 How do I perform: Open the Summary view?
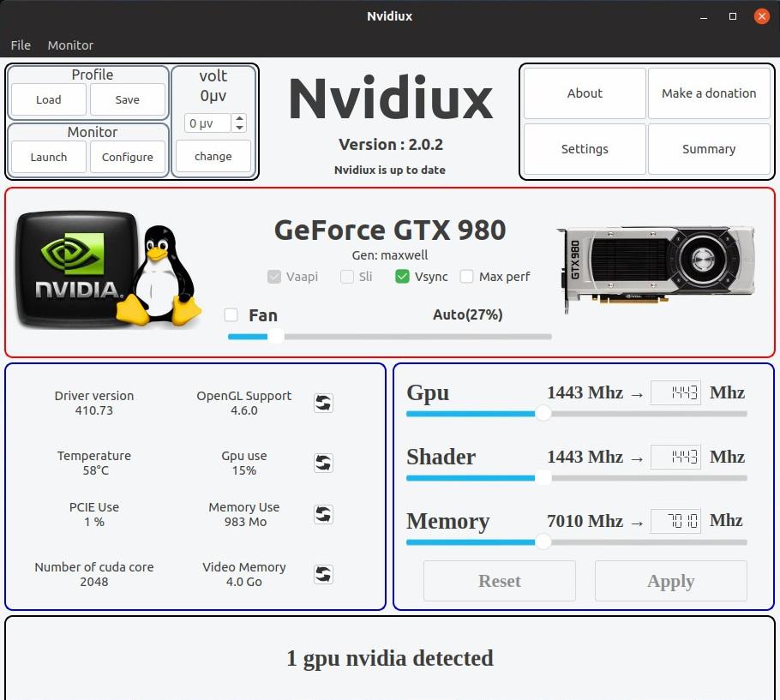pos(709,148)
